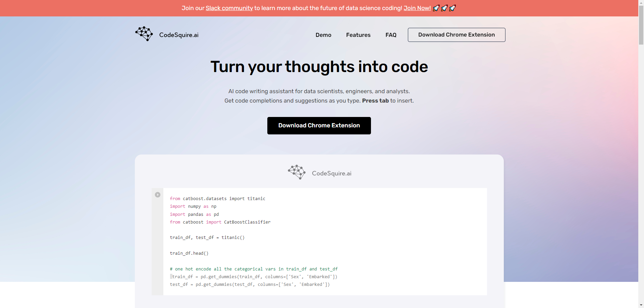The height and width of the screenshot is (308, 644).
Task: Click 'from catboost.datasets import titanic' line
Action: [x=217, y=198]
